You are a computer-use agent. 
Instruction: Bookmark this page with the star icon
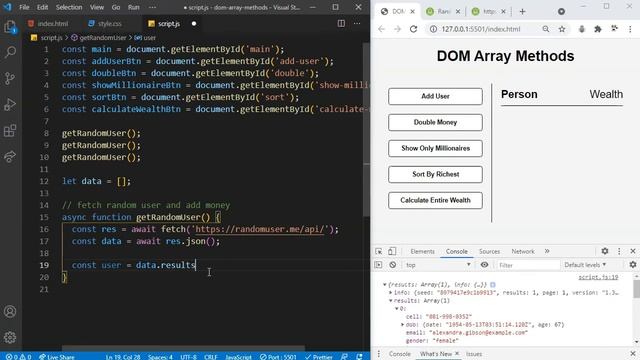pos(562,29)
